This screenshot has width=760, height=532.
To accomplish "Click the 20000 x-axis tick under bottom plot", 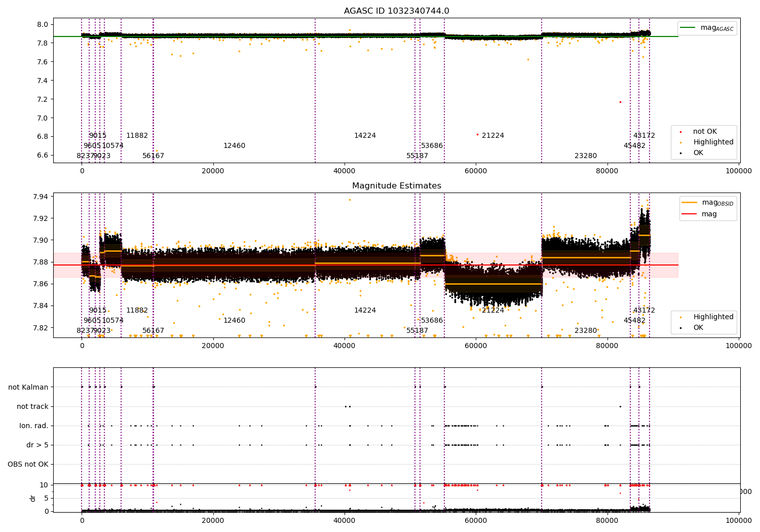I will [x=213, y=520].
